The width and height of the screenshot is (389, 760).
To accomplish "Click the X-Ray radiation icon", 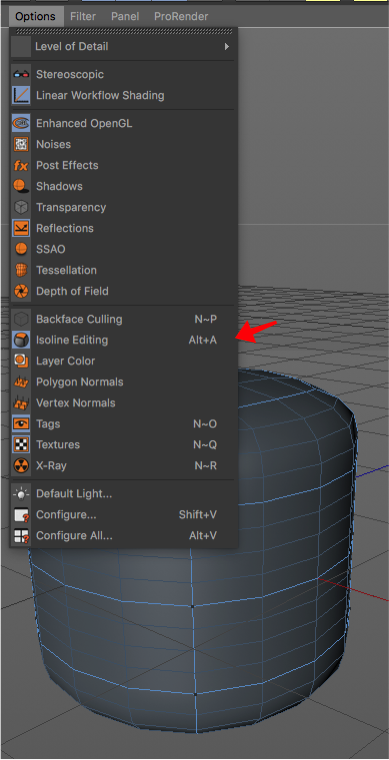I will point(21,466).
